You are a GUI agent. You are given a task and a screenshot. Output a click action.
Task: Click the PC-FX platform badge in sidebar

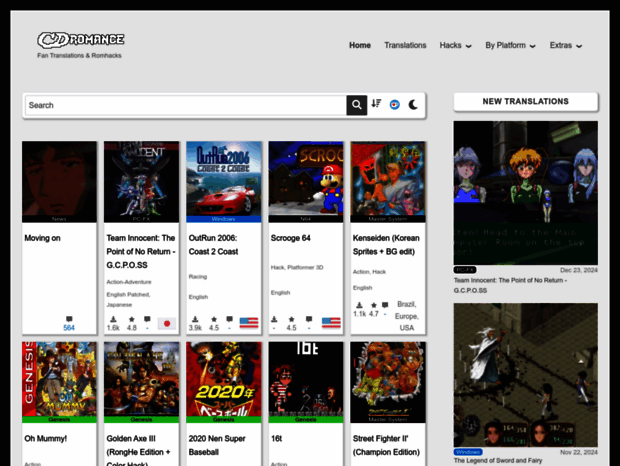[x=465, y=270]
